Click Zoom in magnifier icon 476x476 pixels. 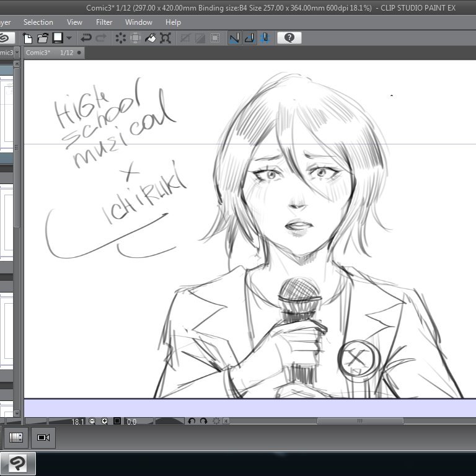(104, 421)
